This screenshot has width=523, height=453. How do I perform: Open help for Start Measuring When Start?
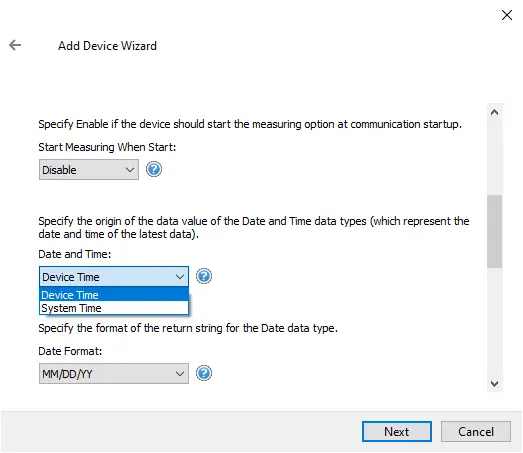(x=154, y=169)
